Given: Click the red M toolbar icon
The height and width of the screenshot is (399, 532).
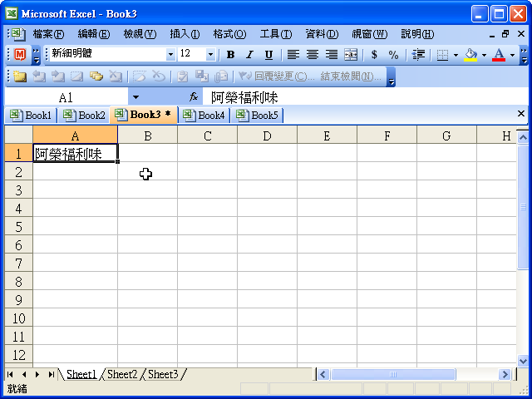Looking at the screenshot, I should coord(20,54).
